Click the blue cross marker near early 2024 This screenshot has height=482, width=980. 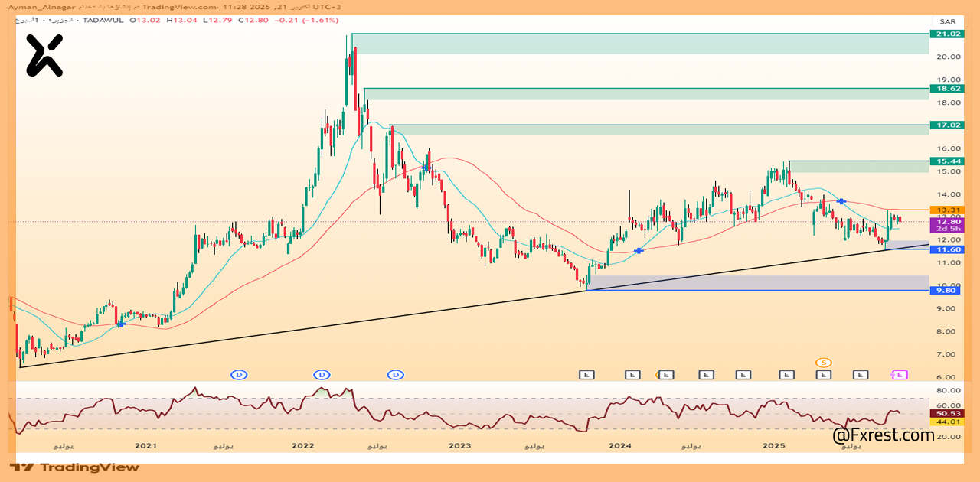pos(638,250)
